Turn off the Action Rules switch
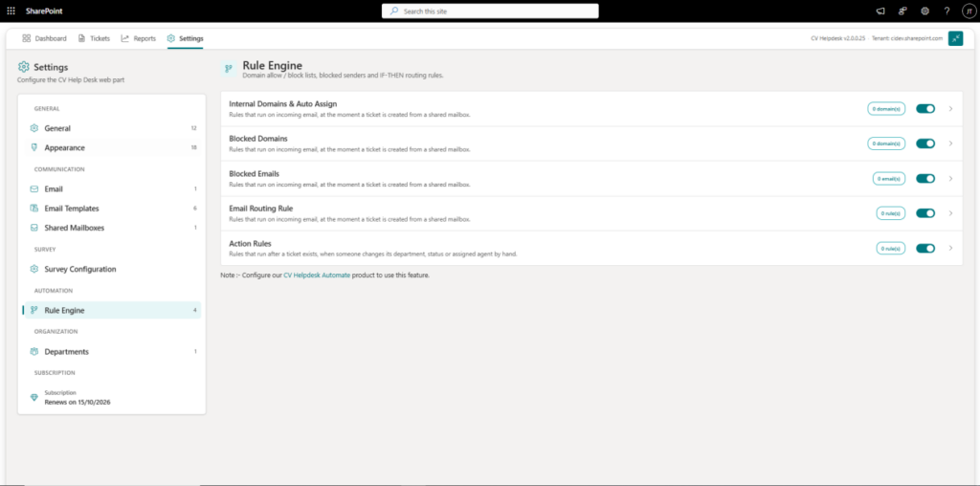This screenshot has width=980, height=486. (925, 248)
